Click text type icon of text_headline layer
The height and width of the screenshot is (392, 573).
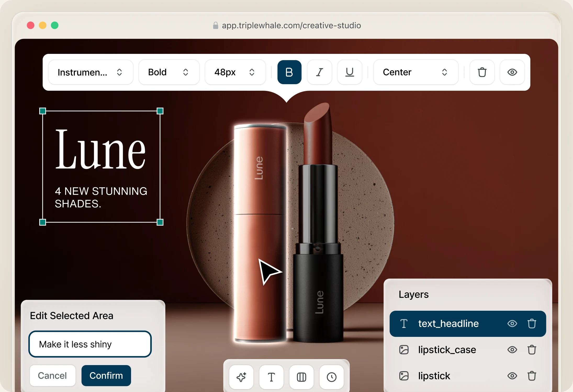tap(404, 324)
